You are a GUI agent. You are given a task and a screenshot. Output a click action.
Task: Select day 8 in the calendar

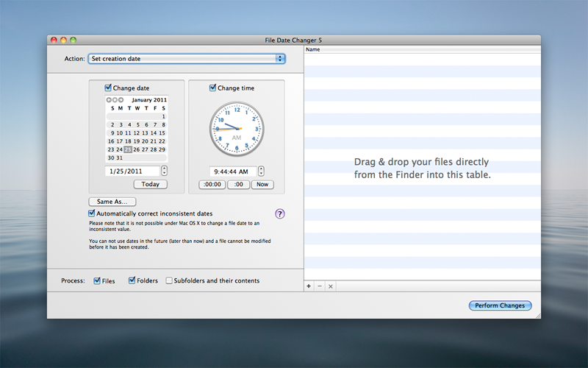163,124
